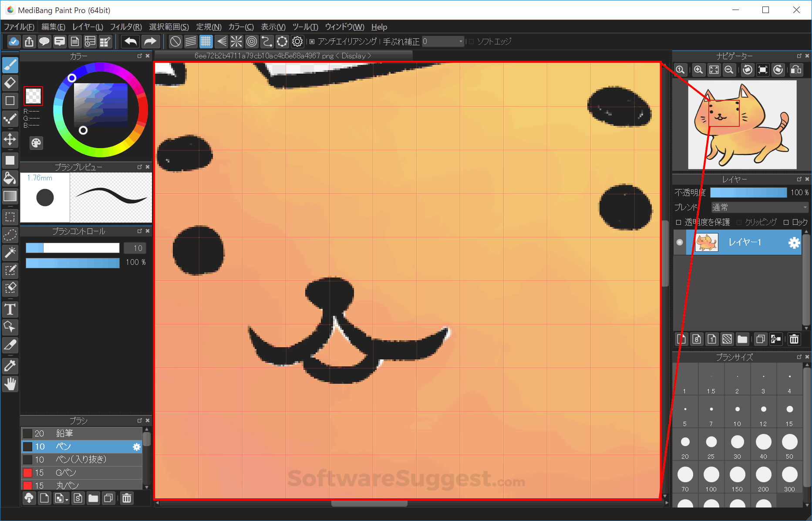Open the ウィンドウ menu
The width and height of the screenshot is (812, 521).
(x=344, y=27)
